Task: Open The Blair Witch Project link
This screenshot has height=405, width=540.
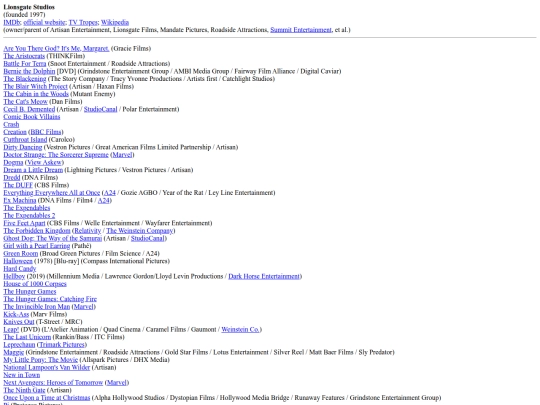Action: coord(35,86)
